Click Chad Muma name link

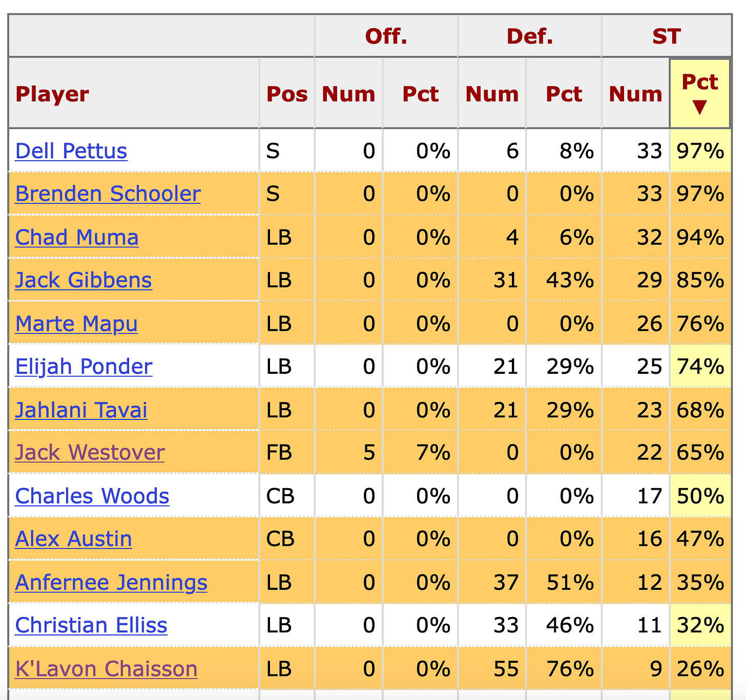[77, 237]
